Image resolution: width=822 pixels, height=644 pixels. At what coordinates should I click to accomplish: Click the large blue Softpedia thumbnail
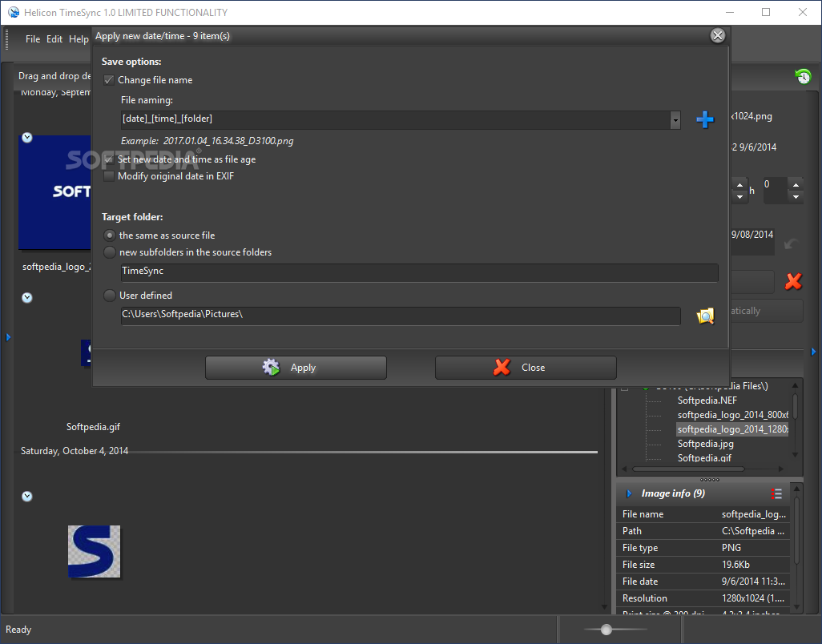[x=55, y=192]
